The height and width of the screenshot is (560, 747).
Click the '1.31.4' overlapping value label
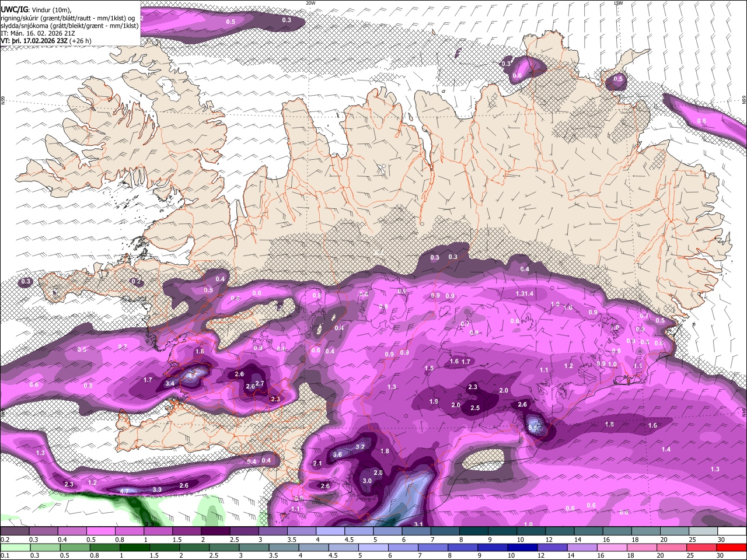[x=525, y=293]
